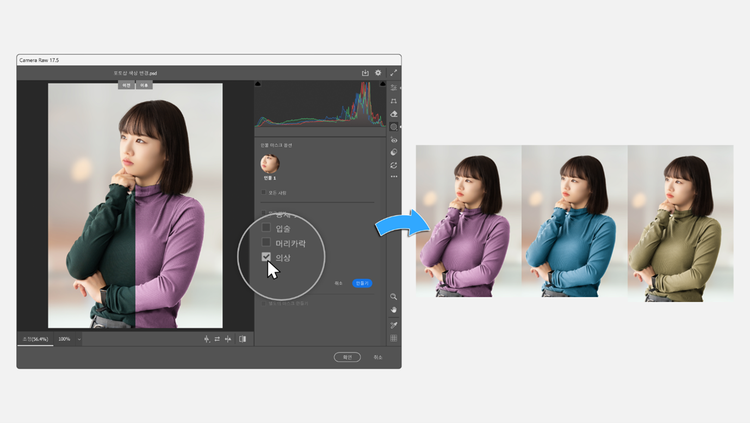Viewport: 750px width, 423px height.
Task: Open the three-dot more options icon
Action: [x=394, y=177]
